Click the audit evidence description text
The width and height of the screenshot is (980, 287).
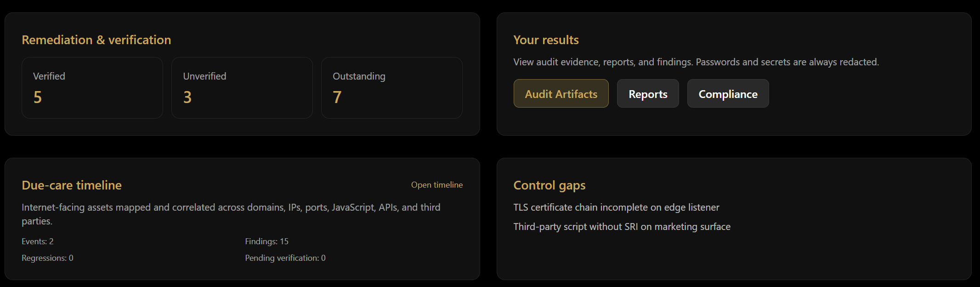696,62
